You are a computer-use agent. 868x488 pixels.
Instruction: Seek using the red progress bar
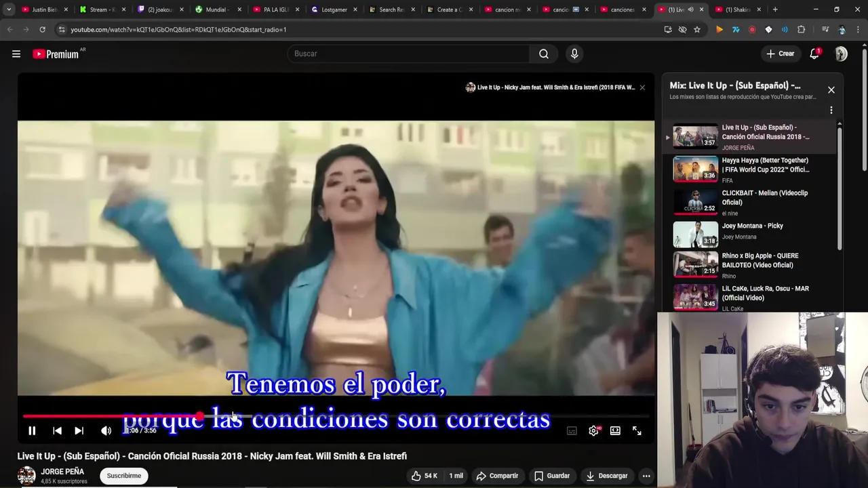336,416
